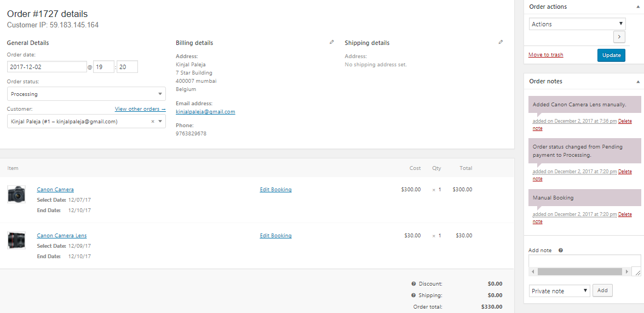The image size is (644, 313).
Task: Click the Shipping help icon
Action: [x=413, y=295]
